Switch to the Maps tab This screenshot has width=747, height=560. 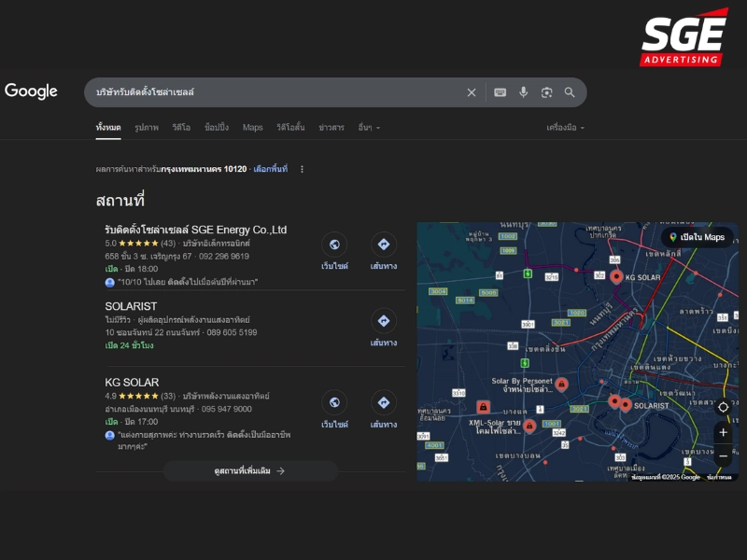(252, 128)
